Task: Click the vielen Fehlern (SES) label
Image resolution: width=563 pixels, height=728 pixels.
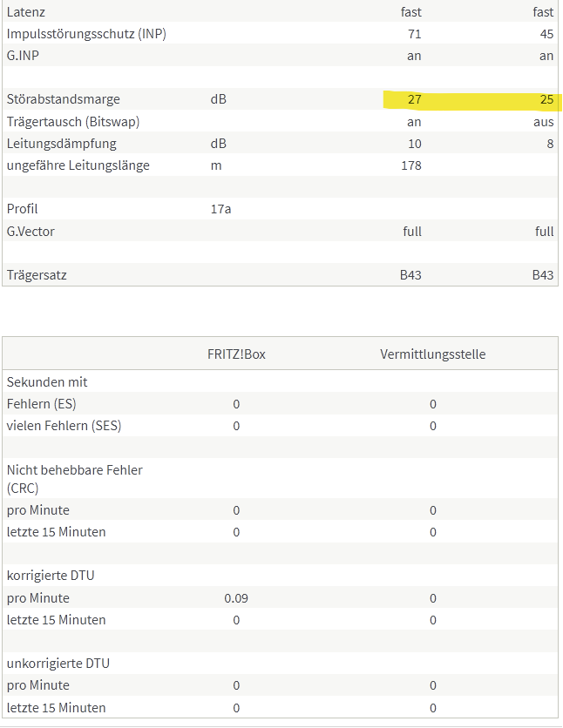Action: (x=64, y=426)
